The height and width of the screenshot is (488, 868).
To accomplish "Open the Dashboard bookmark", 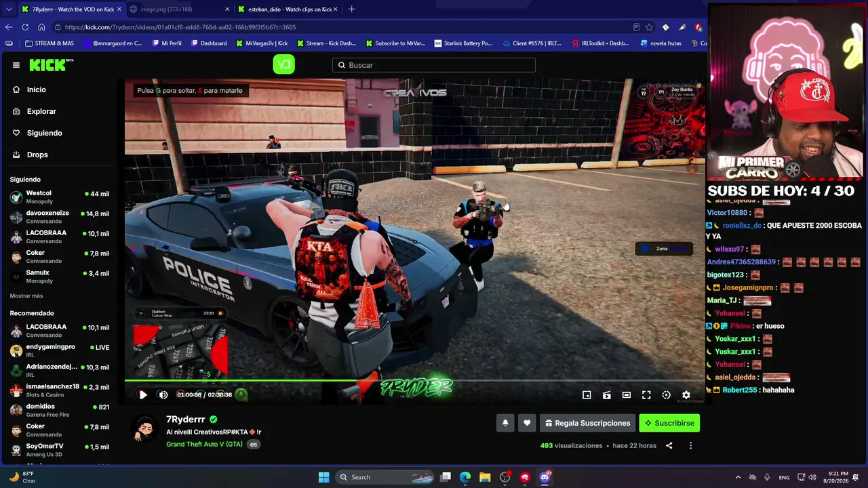I will [209, 43].
